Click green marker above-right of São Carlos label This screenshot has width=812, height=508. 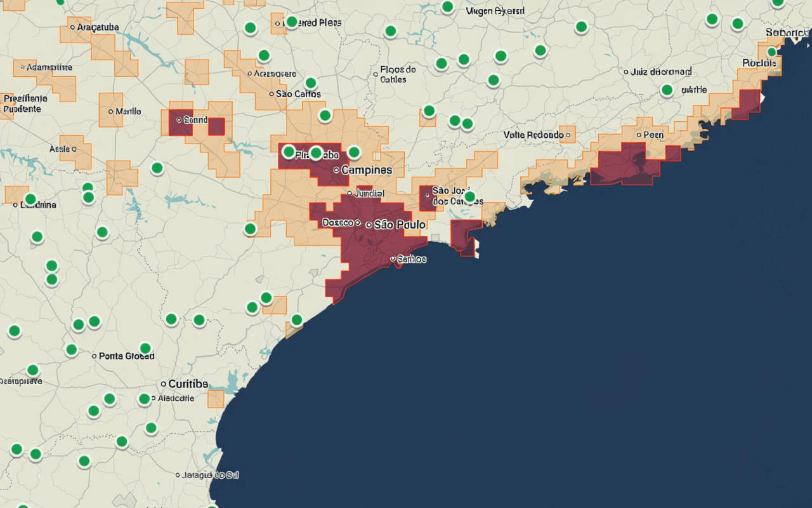click(311, 83)
